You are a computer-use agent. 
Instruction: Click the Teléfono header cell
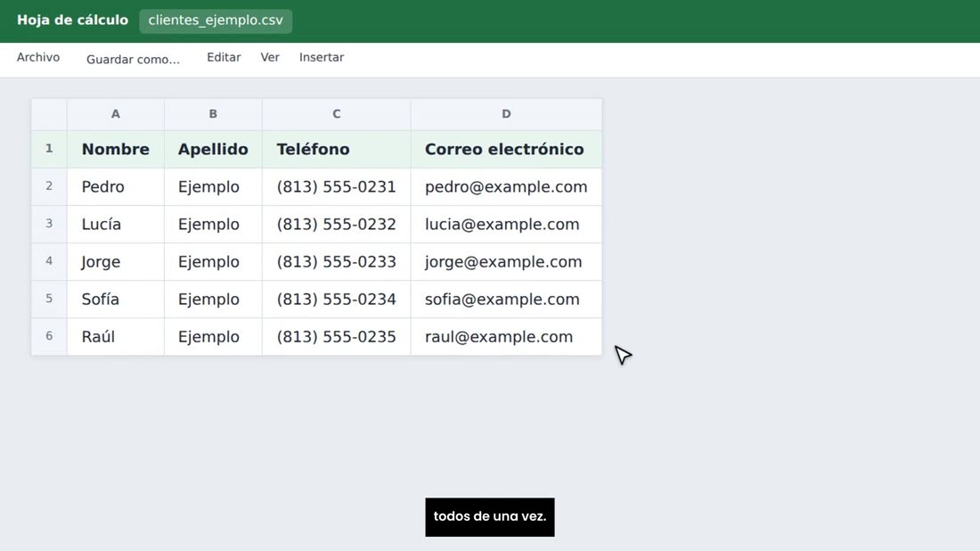(x=336, y=149)
